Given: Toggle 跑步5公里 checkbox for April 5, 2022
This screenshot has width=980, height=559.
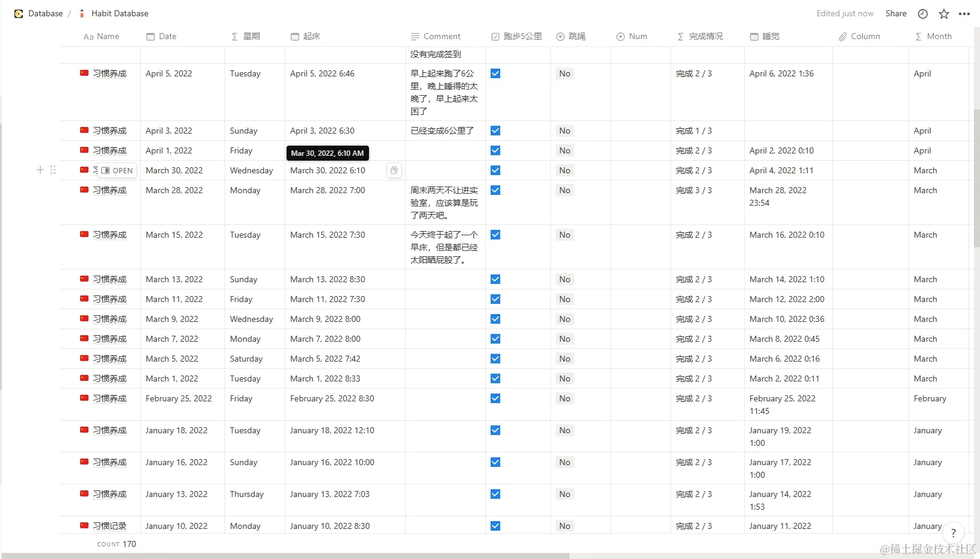Looking at the screenshot, I should [495, 73].
